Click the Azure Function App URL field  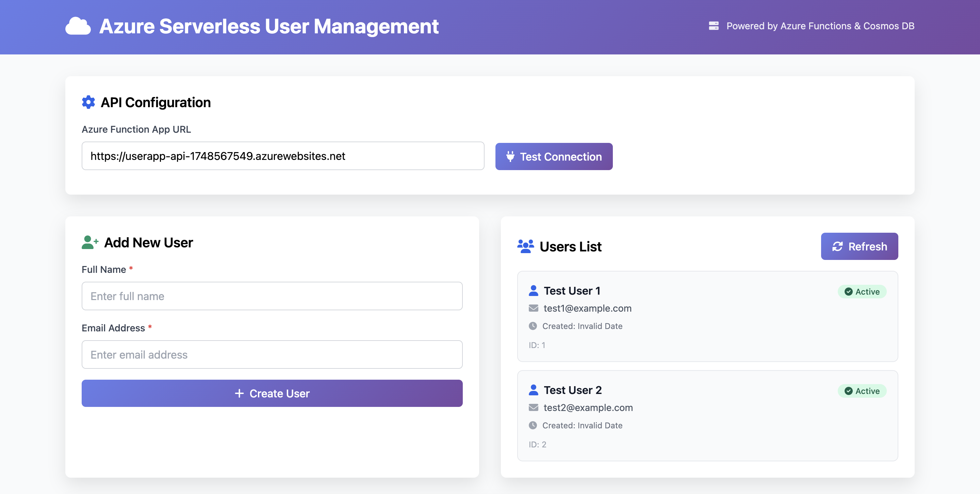(x=283, y=156)
